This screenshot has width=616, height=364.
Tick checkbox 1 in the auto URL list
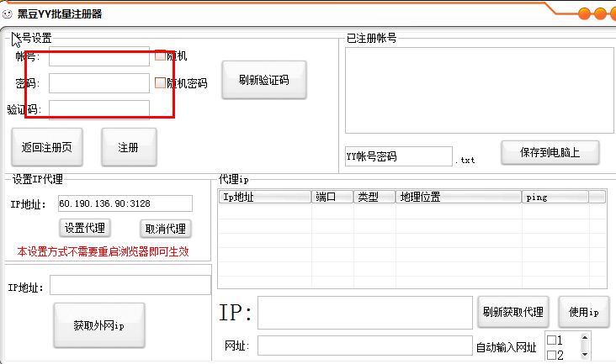[551, 340]
